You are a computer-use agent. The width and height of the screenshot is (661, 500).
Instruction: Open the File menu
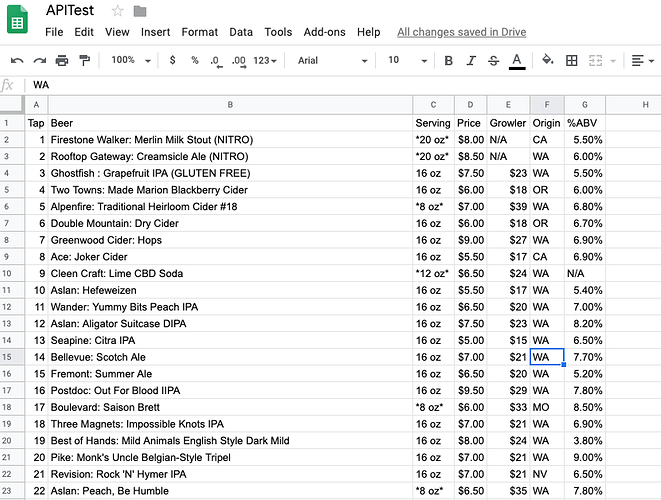coord(54,32)
